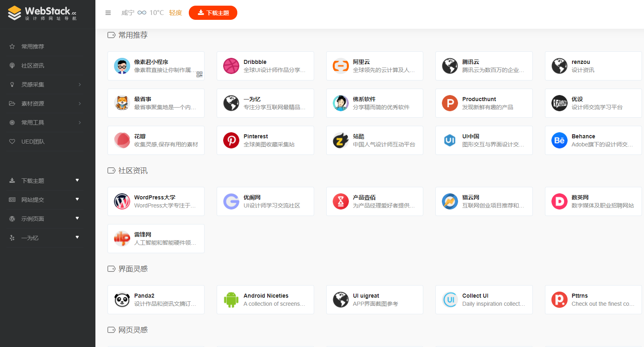
Task: Click "数字媒体及职业招聘网站" description text
Action: (603, 205)
